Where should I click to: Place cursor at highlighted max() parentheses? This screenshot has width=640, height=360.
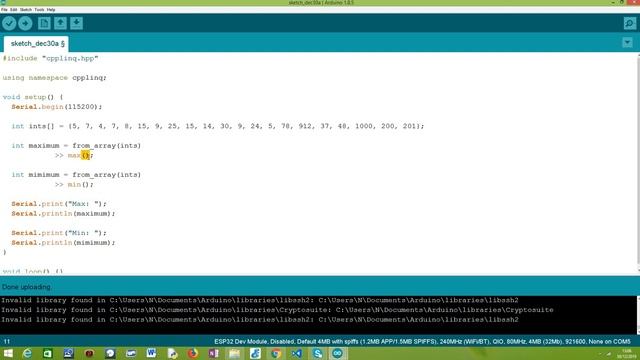(x=85, y=156)
